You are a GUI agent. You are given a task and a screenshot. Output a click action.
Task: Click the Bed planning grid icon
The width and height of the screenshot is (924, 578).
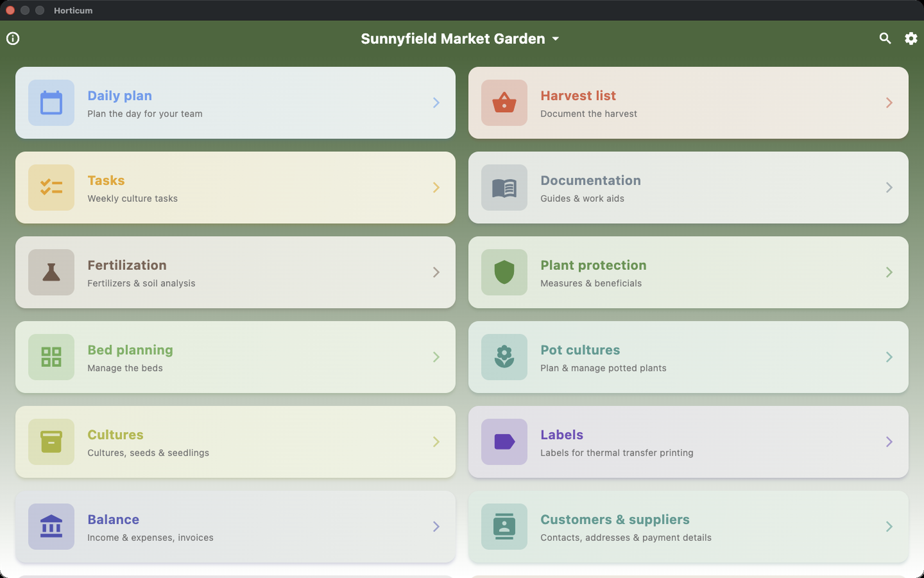51,357
